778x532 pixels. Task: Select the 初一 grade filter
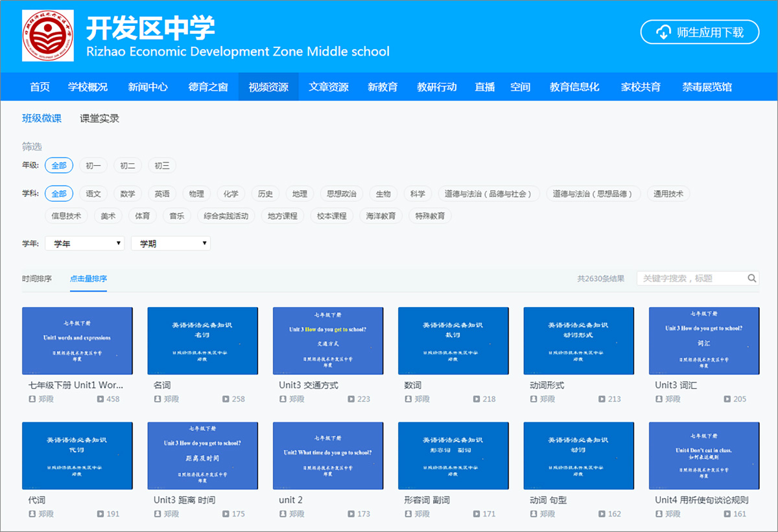coord(93,166)
